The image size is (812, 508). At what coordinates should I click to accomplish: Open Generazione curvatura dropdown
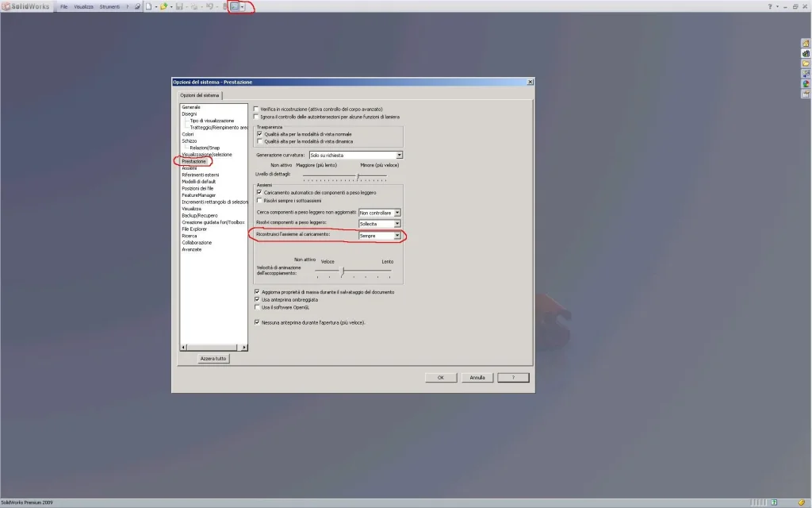[399, 155]
